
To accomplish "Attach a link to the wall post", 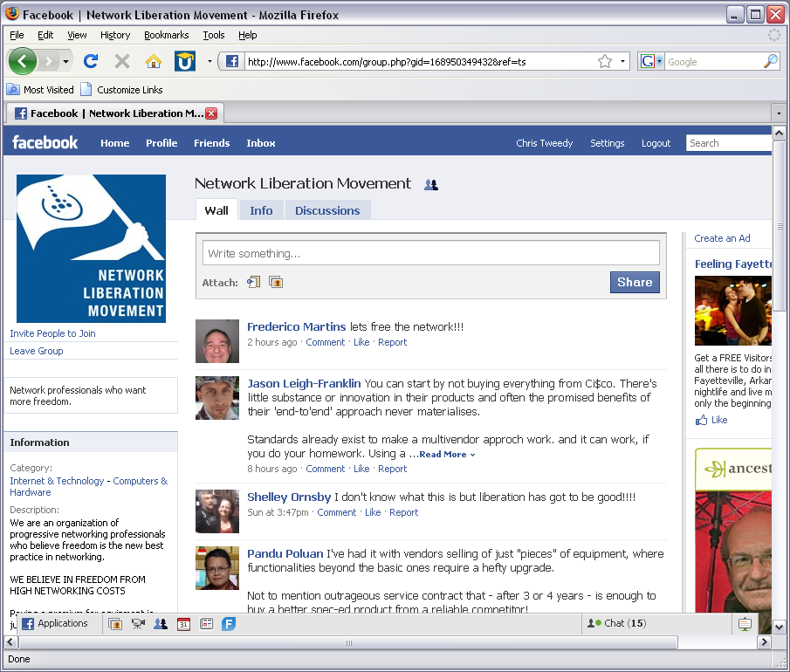I will click(254, 282).
